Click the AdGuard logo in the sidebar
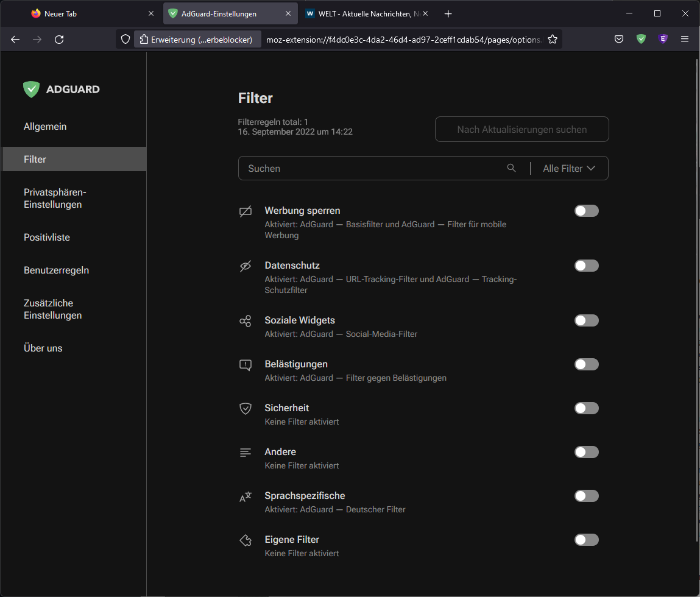The height and width of the screenshot is (597, 700). tap(61, 89)
